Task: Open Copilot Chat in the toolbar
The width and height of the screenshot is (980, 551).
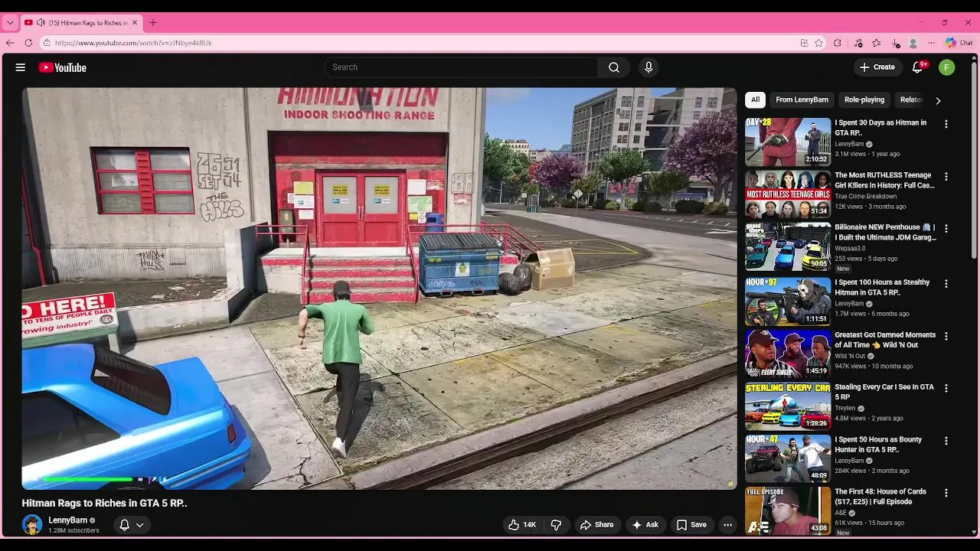Action: tap(959, 43)
